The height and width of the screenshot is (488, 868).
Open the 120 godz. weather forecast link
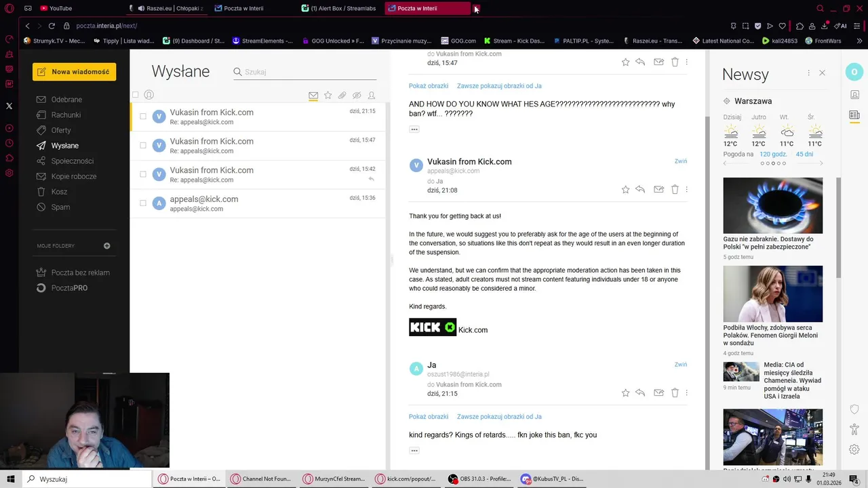[773, 155]
